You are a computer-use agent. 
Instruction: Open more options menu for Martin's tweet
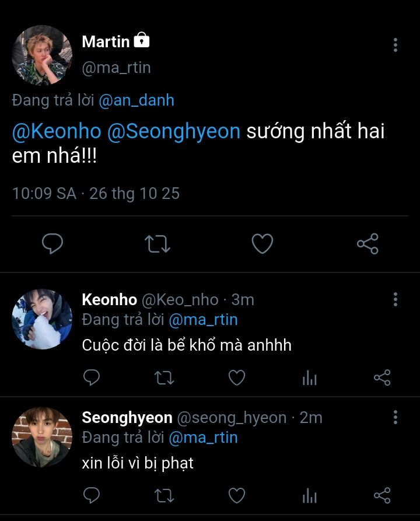point(395,45)
